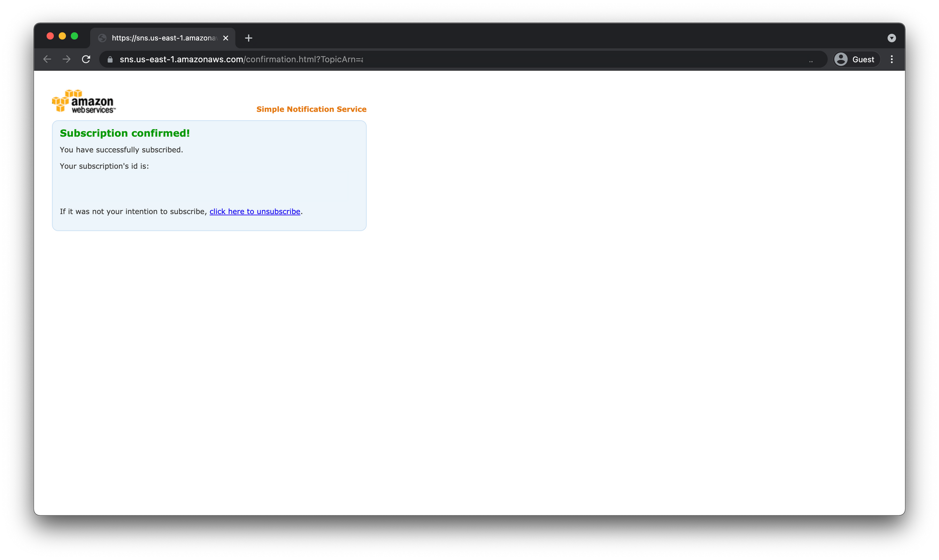Click the browser back arrow
939x560 pixels.
coord(47,59)
